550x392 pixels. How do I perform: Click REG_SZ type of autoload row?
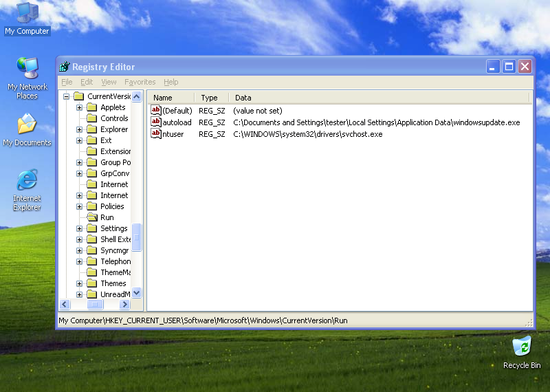coord(212,122)
